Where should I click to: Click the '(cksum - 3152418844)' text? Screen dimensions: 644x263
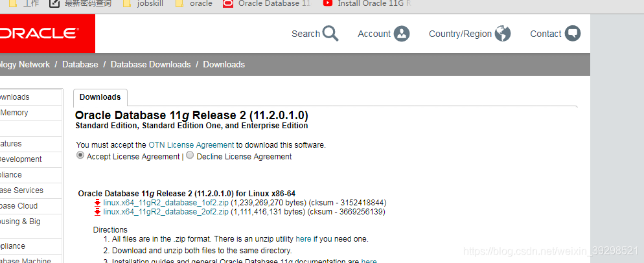pyautogui.click(x=347, y=203)
